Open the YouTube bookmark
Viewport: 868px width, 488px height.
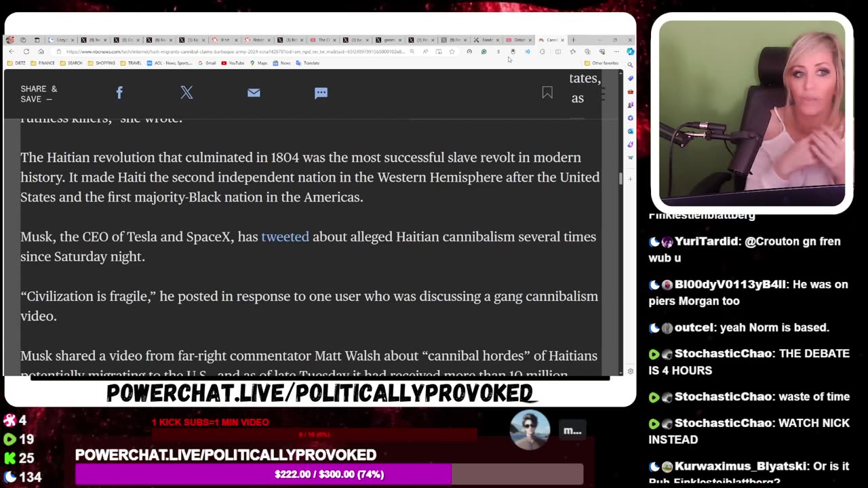click(x=233, y=63)
